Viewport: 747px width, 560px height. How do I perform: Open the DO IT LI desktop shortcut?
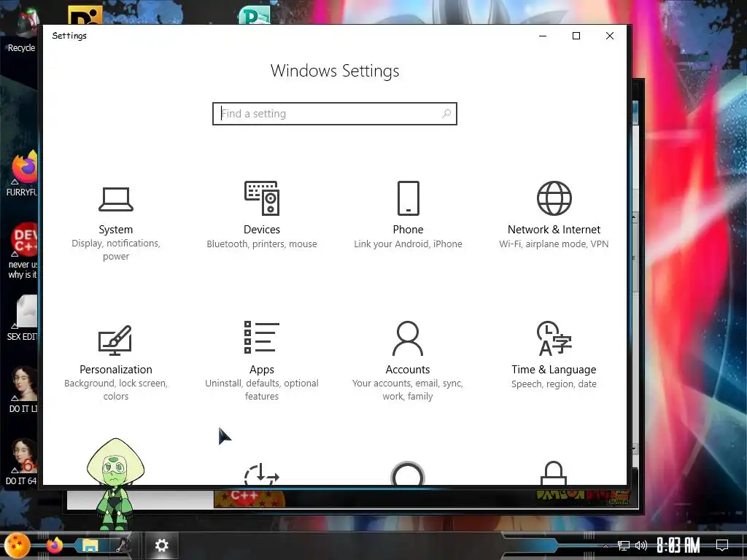pyautogui.click(x=23, y=389)
